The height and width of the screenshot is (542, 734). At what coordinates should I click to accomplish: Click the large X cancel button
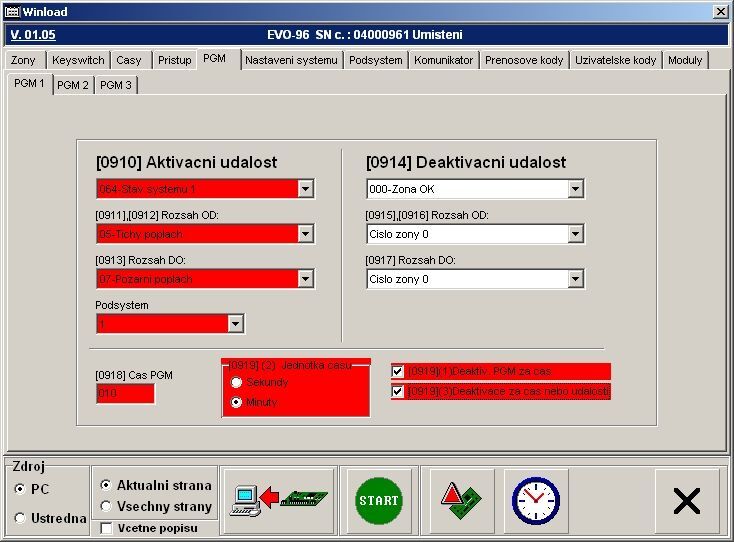pos(686,499)
